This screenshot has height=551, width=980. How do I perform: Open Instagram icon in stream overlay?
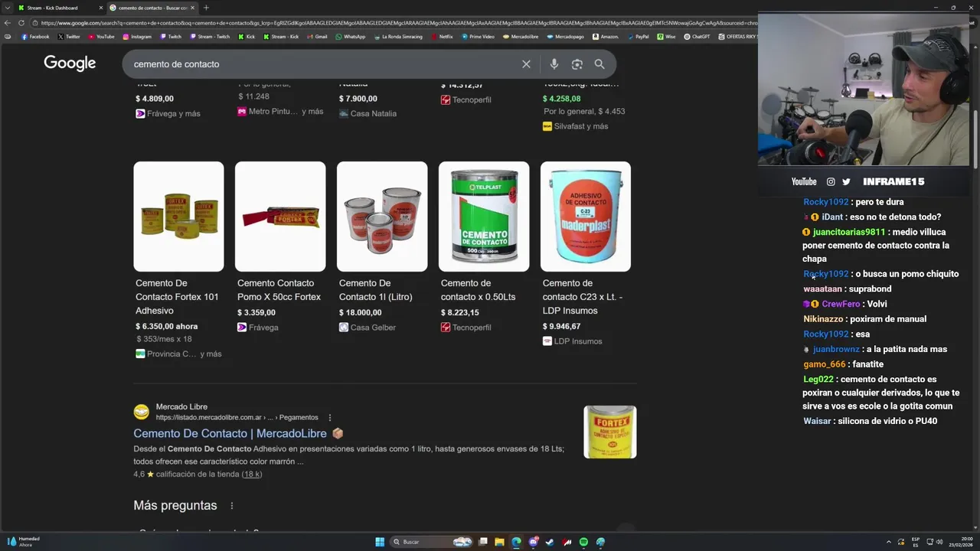[831, 181]
